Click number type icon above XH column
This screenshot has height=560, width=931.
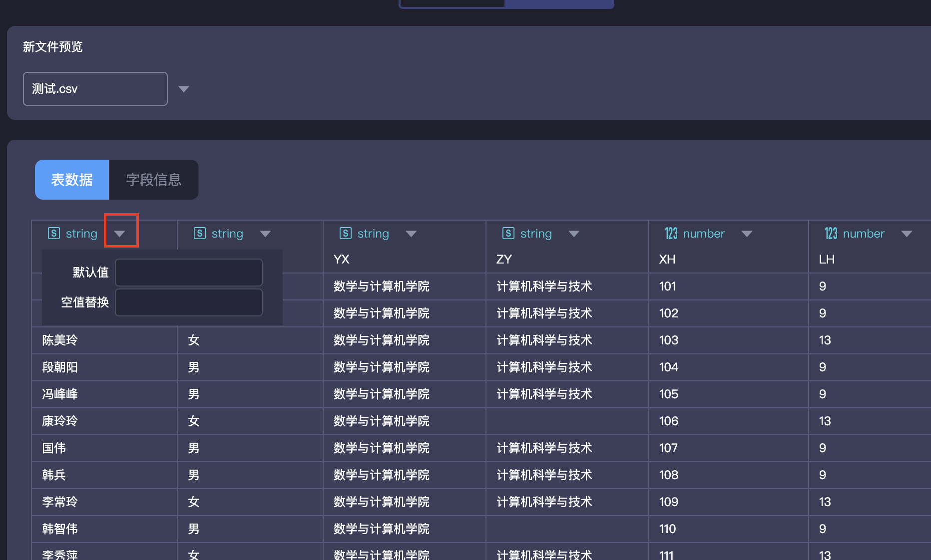coord(671,233)
